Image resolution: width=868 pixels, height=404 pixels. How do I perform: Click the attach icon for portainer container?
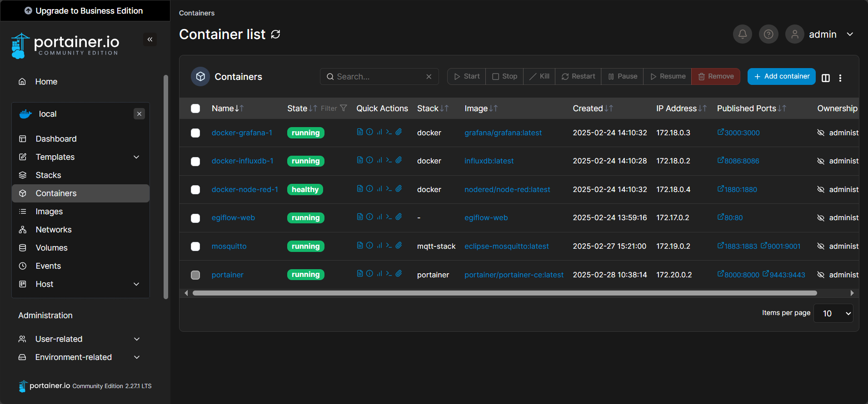tap(399, 274)
